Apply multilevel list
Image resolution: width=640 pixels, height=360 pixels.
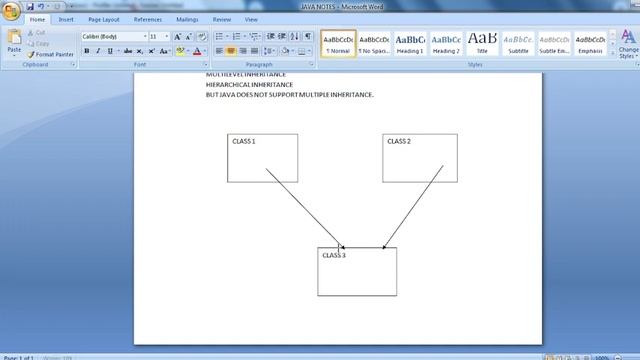pos(253,37)
